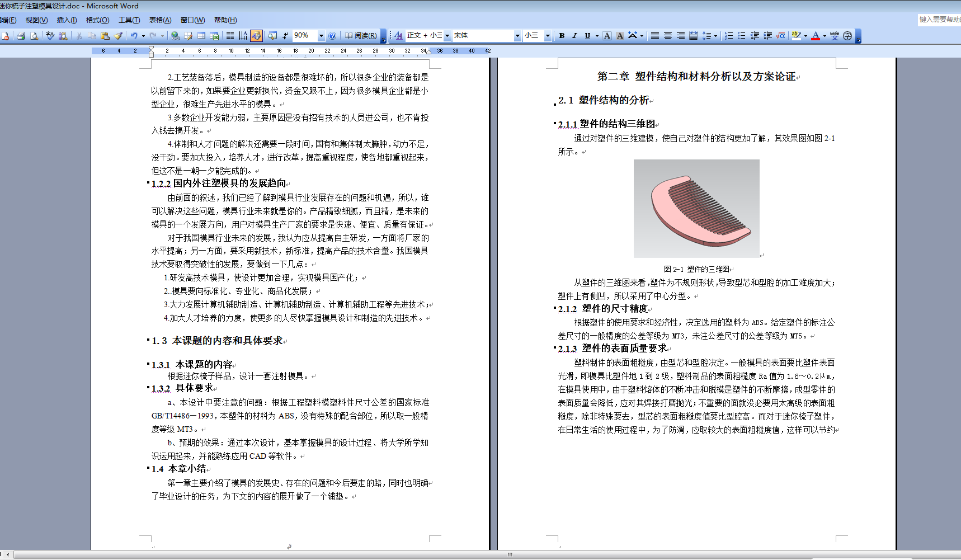The width and height of the screenshot is (961, 560).
Task: Click the Phonetic Guide icon
Action: click(x=835, y=36)
